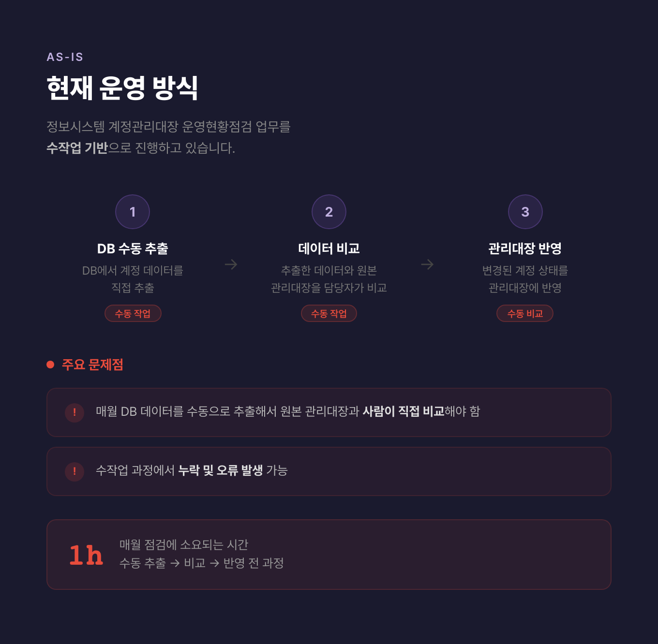Click the 현재 운영 방식 heading
The width and height of the screenshot is (658, 644).
122,88
